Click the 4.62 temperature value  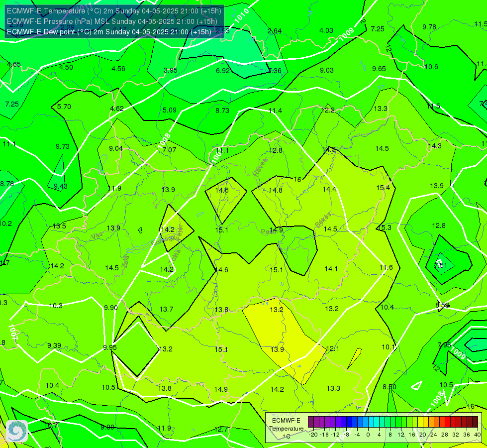[x=117, y=109]
